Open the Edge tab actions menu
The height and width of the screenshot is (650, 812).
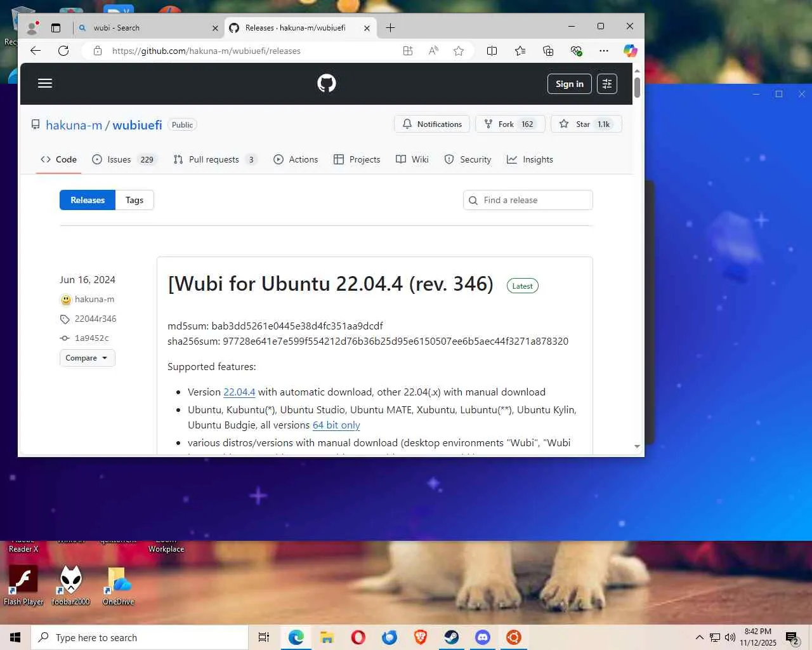point(56,28)
